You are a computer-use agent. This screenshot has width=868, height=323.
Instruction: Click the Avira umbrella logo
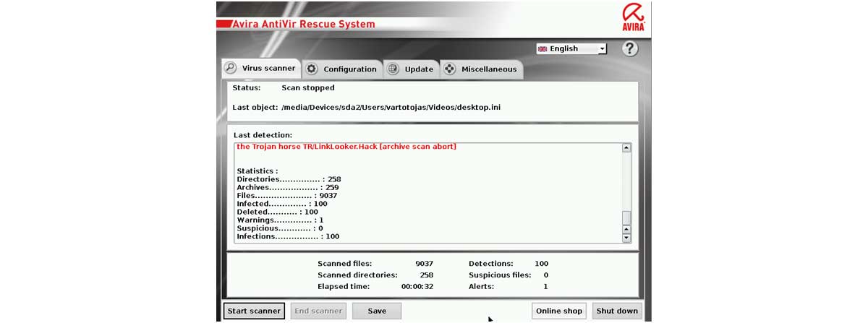[633, 18]
